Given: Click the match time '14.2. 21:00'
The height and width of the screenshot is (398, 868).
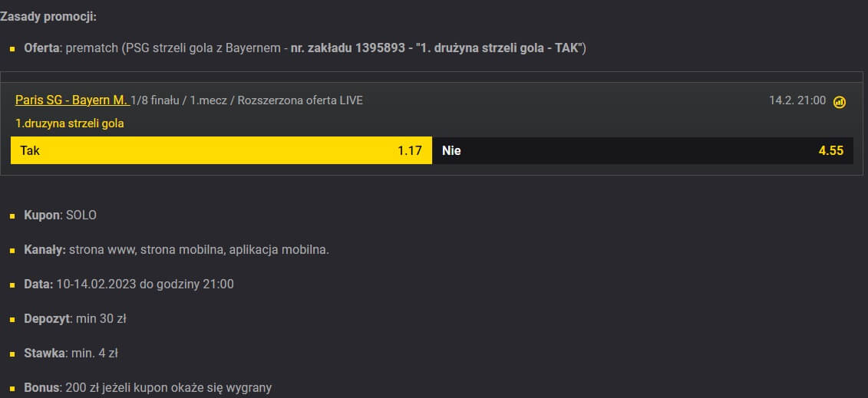Looking at the screenshot, I should (x=797, y=100).
